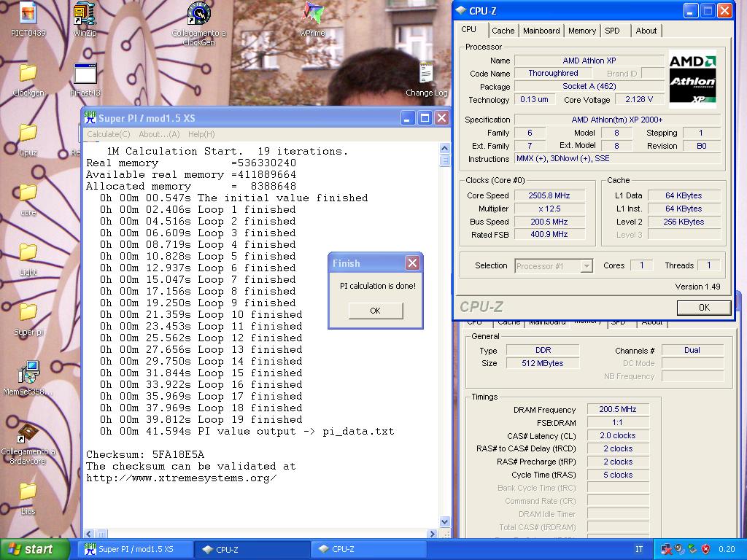Click the Rated FSB value 400.9 MHz
This screenshot has width=747, height=560.
[x=549, y=234]
